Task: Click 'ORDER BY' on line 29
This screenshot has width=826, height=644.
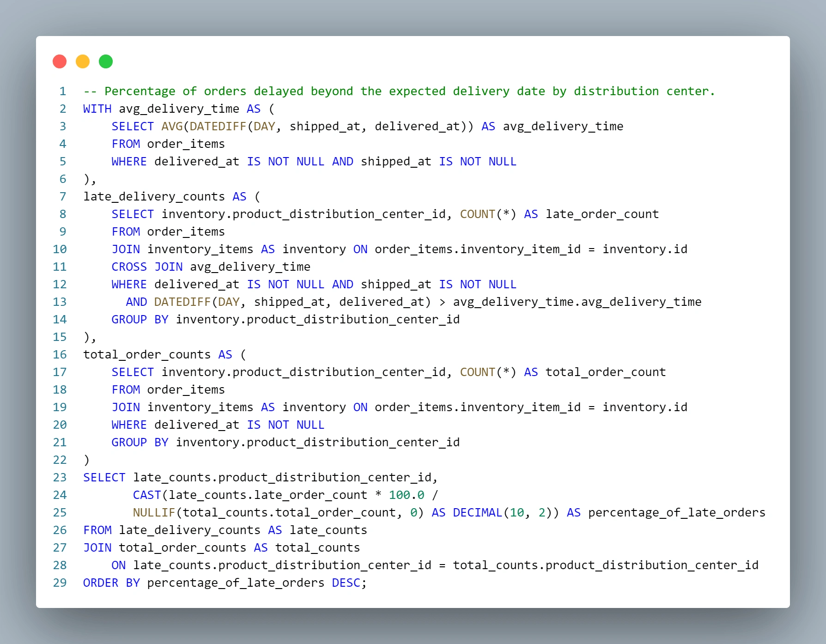Action: [x=111, y=583]
